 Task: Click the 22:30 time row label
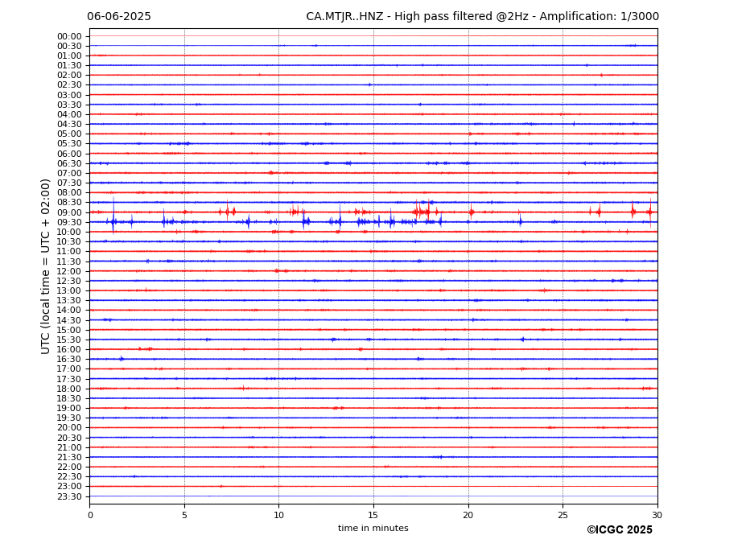[69, 477]
